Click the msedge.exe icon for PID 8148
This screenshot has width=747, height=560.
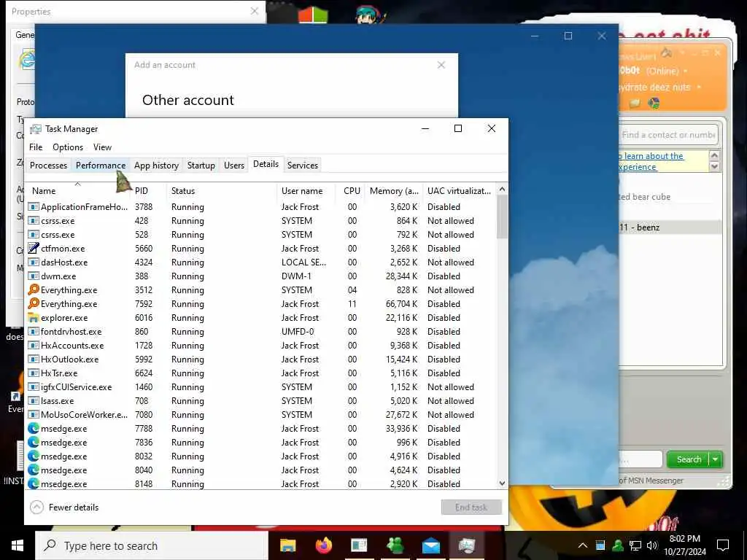(34, 483)
